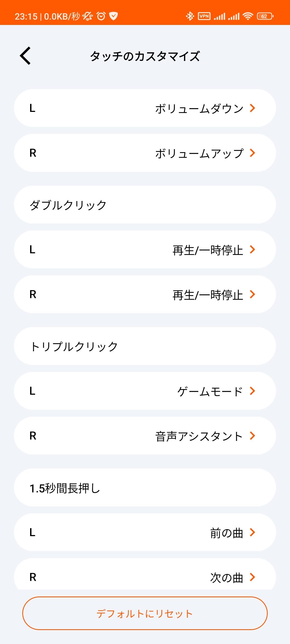Tap the back arrow icon
This screenshot has width=290, height=644.
point(26,56)
